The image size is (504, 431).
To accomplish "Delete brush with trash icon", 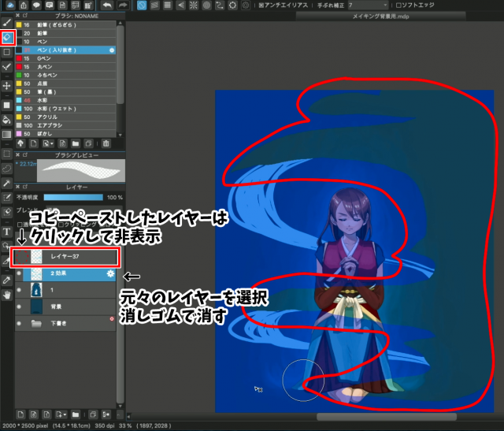I will click(106, 143).
